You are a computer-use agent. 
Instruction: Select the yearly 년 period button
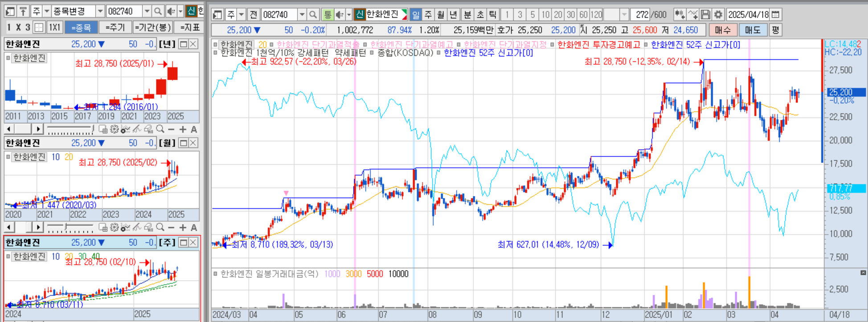point(453,15)
